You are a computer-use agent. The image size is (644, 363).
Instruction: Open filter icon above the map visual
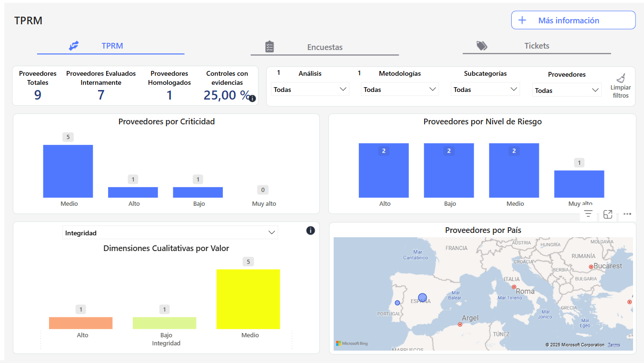click(x=588, y=214)
